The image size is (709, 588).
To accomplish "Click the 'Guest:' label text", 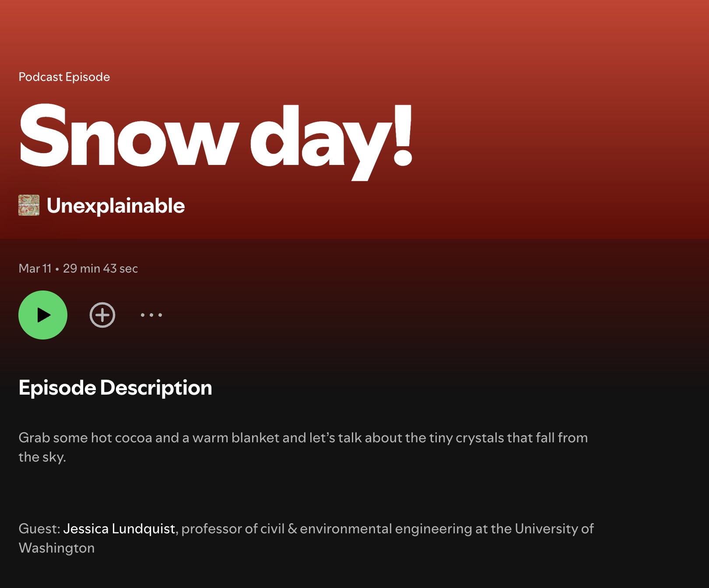I will [39, 528].
